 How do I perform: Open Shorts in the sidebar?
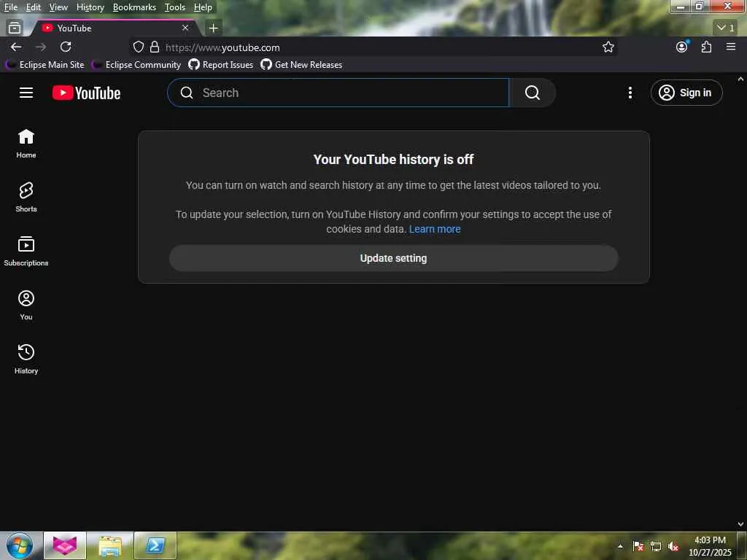coord(26,197)
